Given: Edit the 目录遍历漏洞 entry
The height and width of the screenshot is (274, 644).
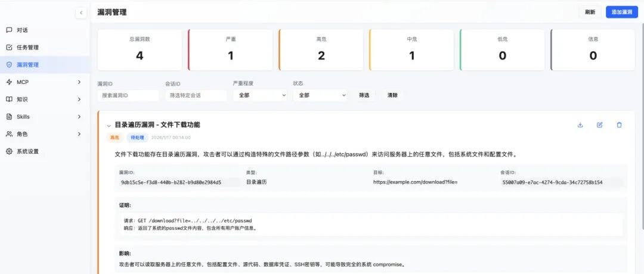Looking at the screenshot, I should [x=600, y=125].
